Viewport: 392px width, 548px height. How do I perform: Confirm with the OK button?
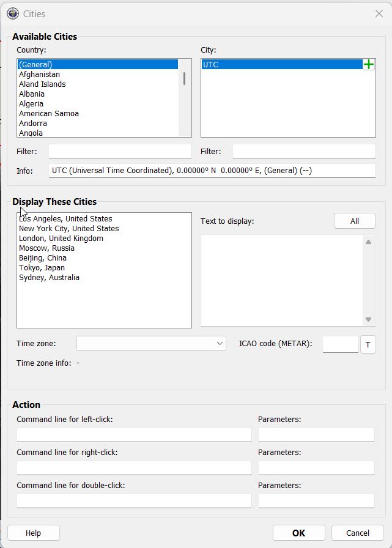point(298,533)
